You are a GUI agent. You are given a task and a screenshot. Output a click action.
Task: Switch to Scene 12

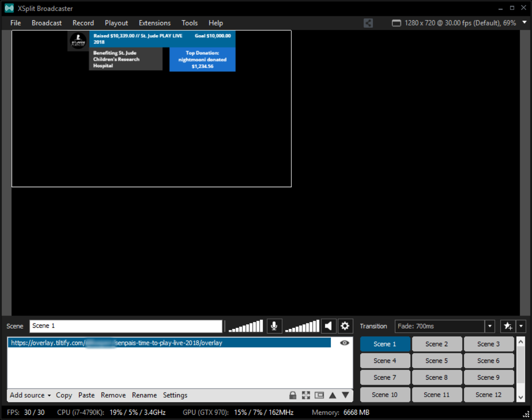[489, 395]
